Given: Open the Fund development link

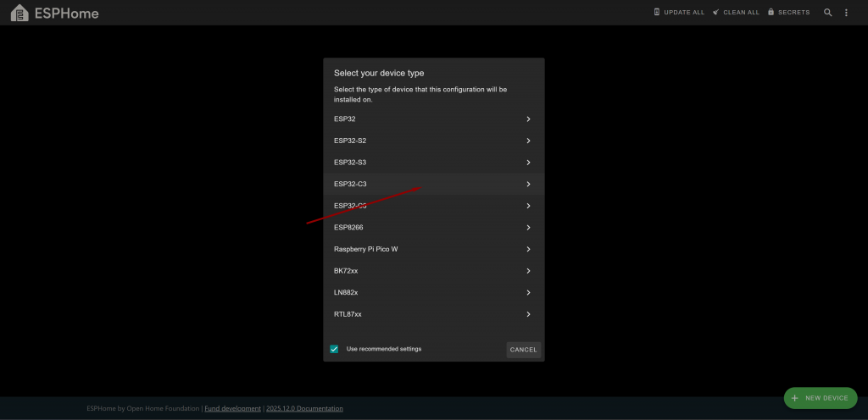Looking at the screenshot, I should [x=233, y=408].
